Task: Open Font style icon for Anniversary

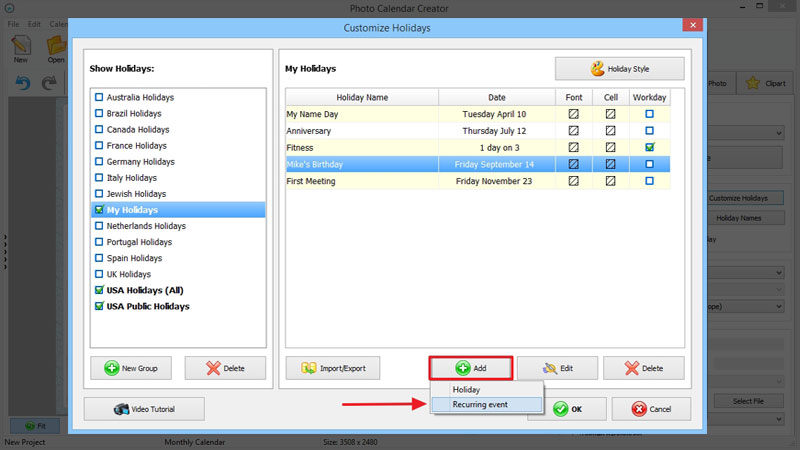Action: point(573,131)
